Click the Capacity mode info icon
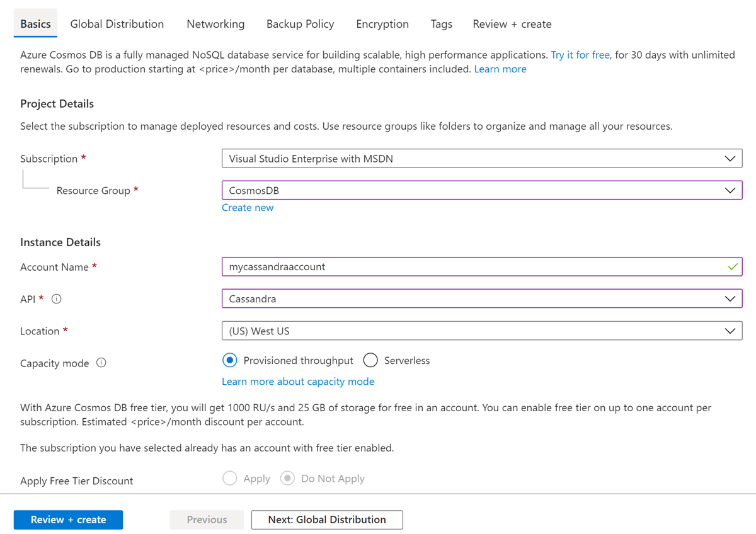756x534 pixels. [x=101, y=363]
